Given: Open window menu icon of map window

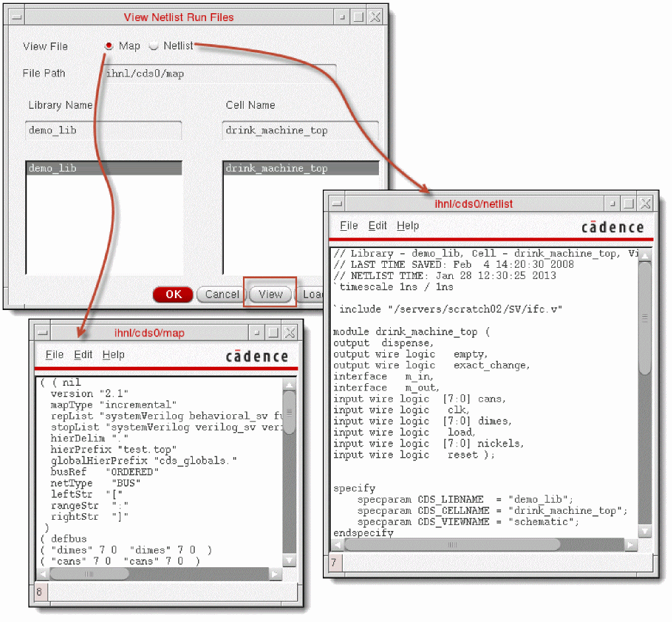Looking at the screenshot, I should (x=43, y=332).
